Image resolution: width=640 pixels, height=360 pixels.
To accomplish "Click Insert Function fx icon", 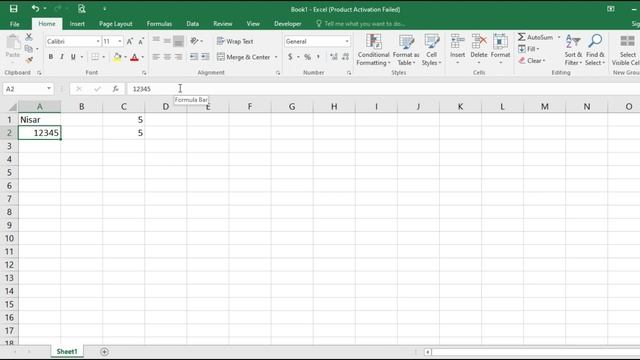I will click(116, 89).
